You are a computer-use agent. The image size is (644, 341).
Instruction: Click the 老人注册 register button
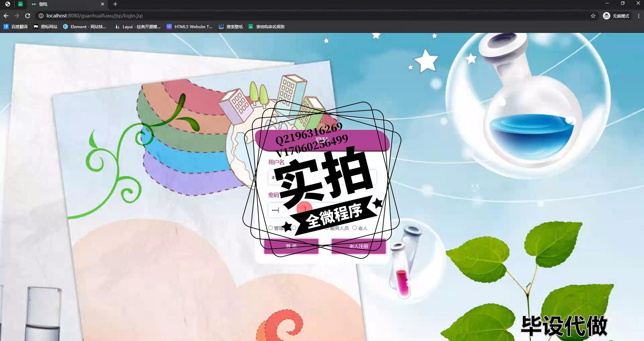point(359,246)
